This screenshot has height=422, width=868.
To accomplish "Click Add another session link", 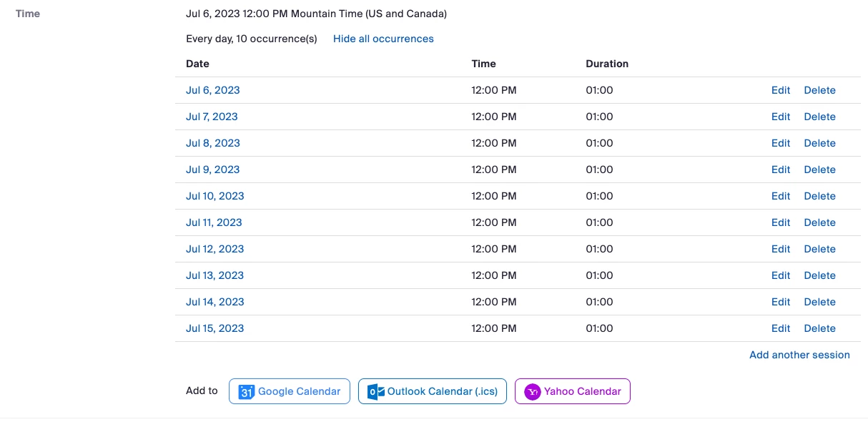I will click(x=799, y=355).
